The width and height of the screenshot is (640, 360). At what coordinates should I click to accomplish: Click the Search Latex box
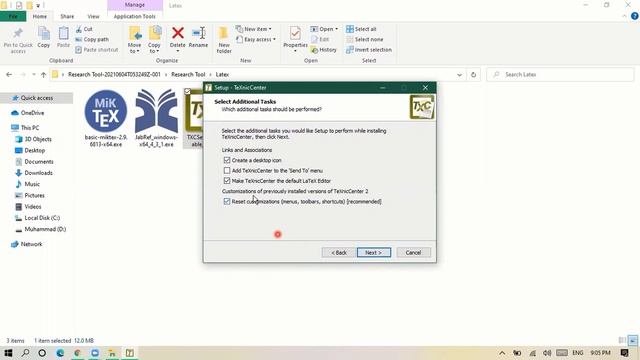point(560,75)
